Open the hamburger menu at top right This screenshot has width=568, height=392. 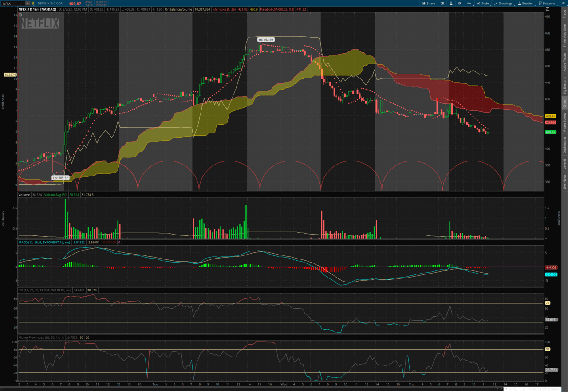(563, 4)
